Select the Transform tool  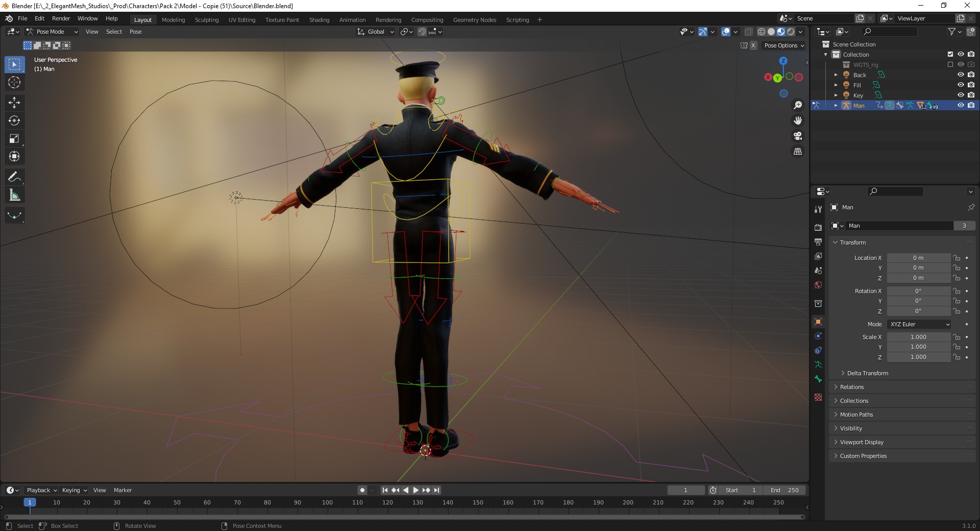tap(14, 156)
